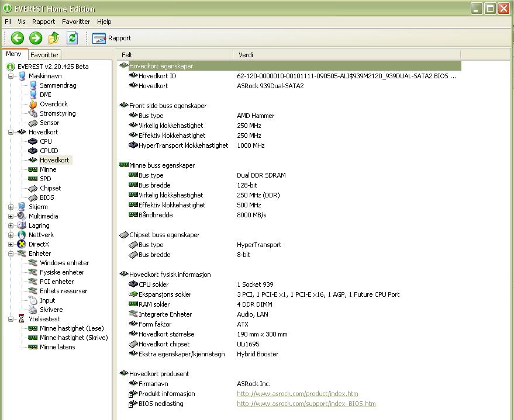This screenshot has height=420, width=514.
Task: Select the Hovedkort ID row
Action: click(289, 76)
